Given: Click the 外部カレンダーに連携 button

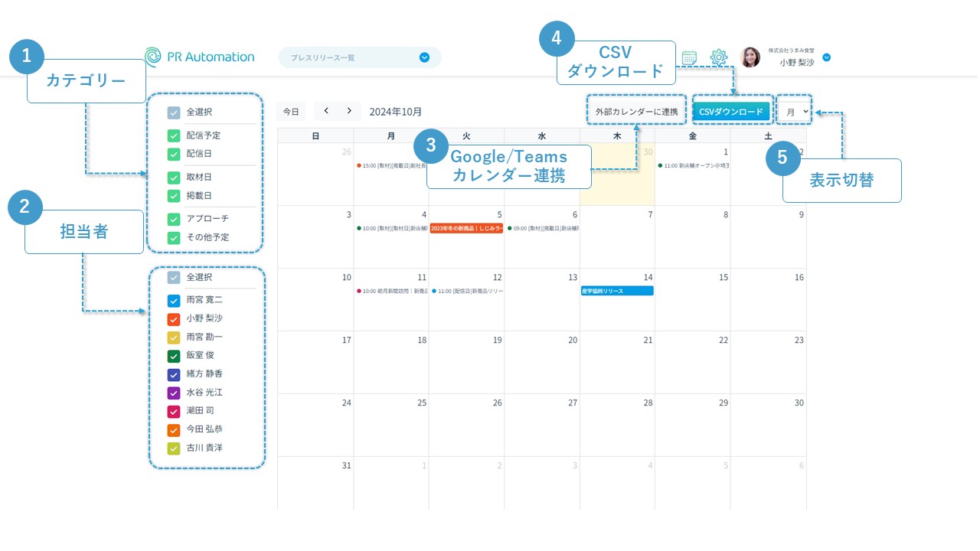Looking at the screenshot, I should tap(636, 112).
